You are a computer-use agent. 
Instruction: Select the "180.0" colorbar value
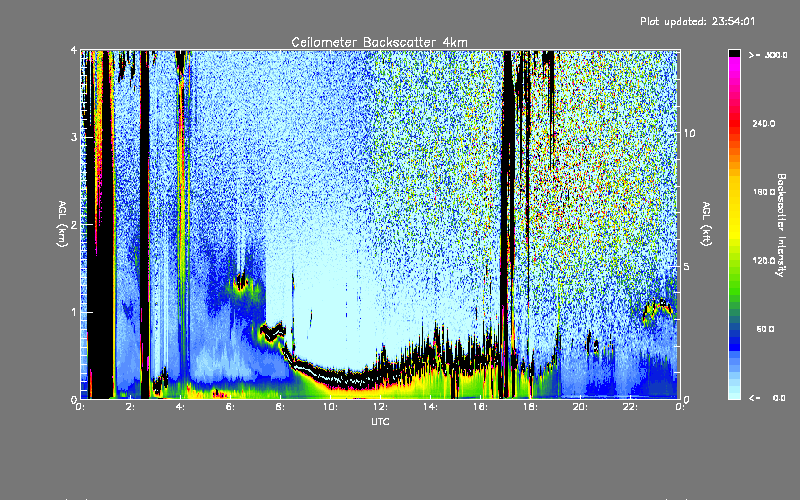[x=764, y=192]
